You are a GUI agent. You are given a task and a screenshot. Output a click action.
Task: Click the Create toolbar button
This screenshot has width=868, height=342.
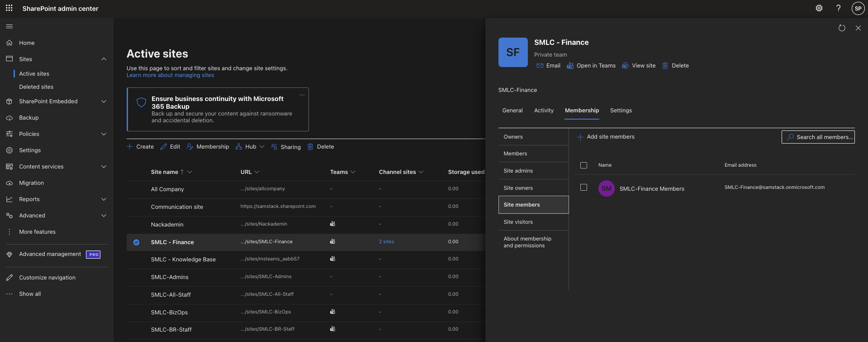pyautogui.click(x=140, y=147)
